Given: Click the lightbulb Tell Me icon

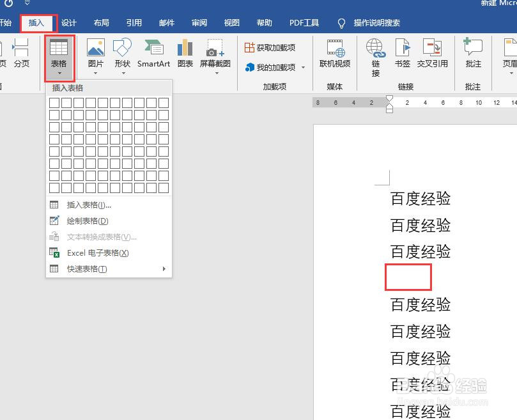Looking at the screenshot, I should coord(342,23).
